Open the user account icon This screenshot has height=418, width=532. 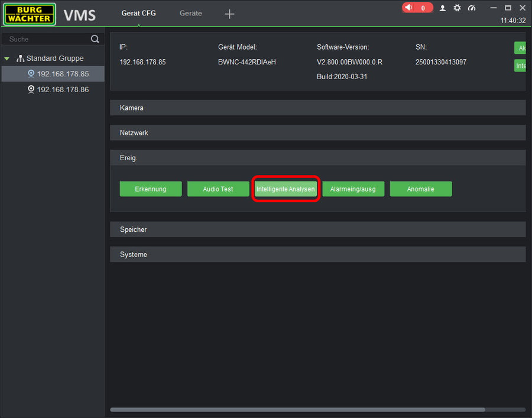(442, 8)
